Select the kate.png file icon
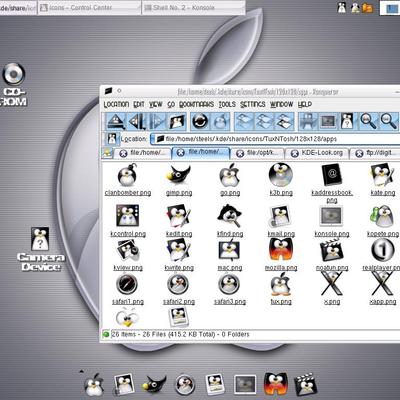Image resolution: width=400 pixels, height=400 pixels. 382,175
